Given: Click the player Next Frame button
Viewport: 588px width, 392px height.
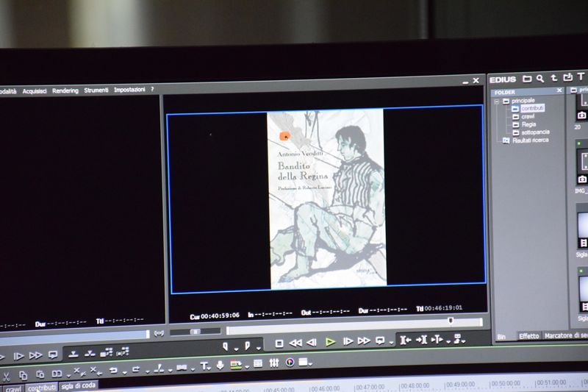Looking at the screenshot, I should (18, 356).
